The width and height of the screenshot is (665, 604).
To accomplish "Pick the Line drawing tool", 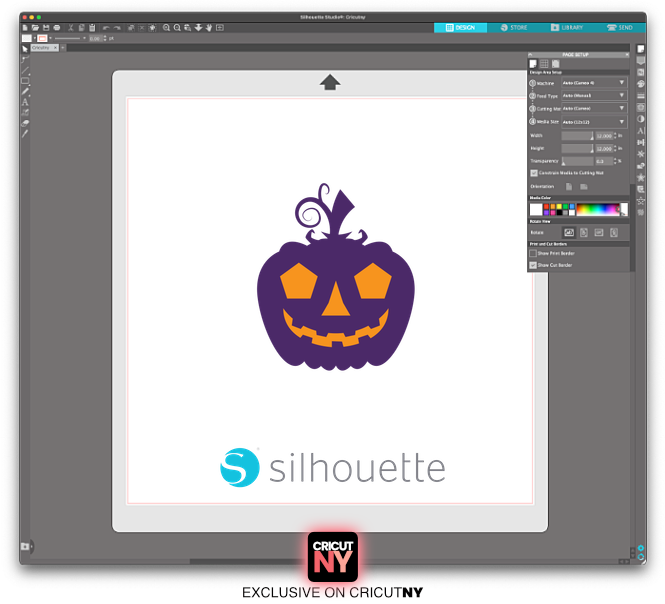I will [25, 70].
